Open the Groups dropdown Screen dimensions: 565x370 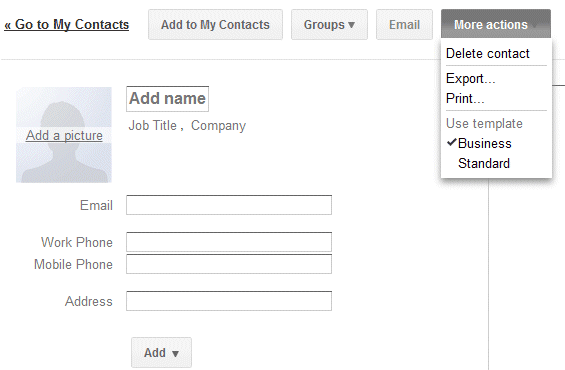point(329,24)
